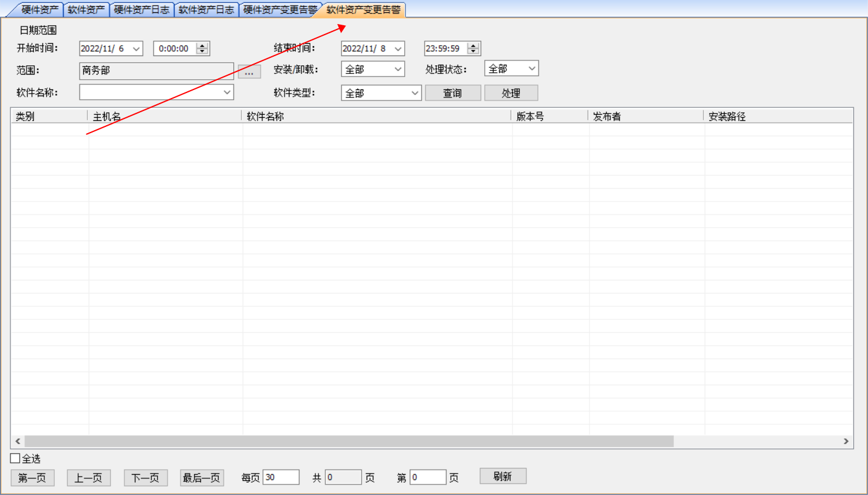This screenshot has width=868, height=495.
Task: Expand the 结束时间 date dropdown
Action: tap(398, 49)
